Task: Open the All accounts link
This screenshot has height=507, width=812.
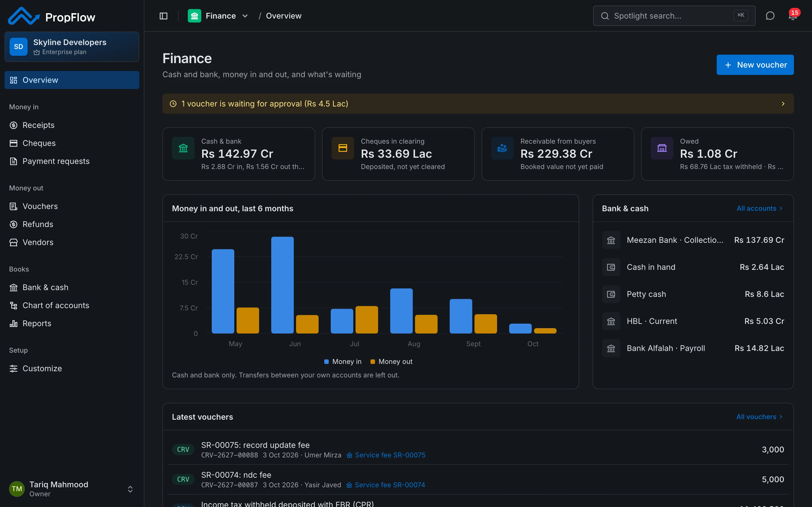Action: (760, 208)
